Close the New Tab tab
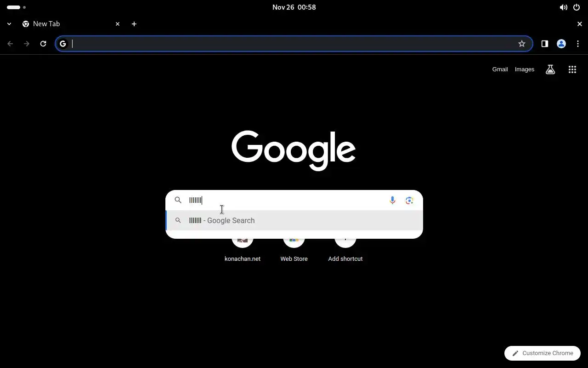The height and width of the screenshot is (368, 588). coord(118,24)
